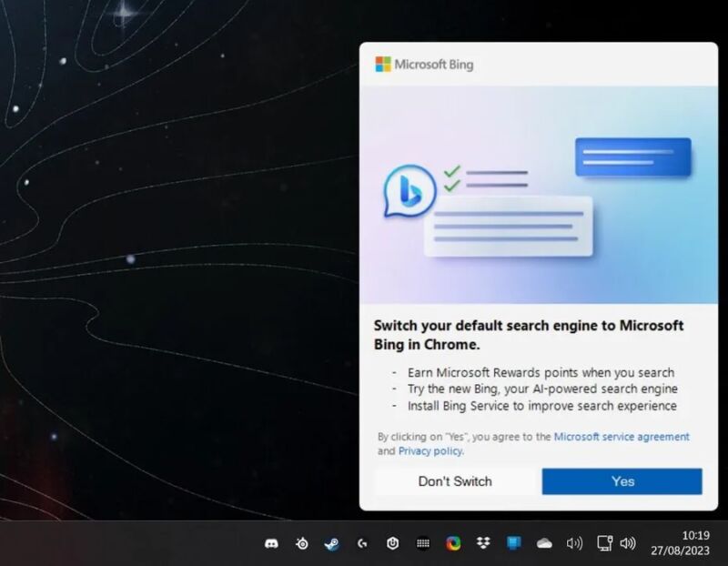
Task: Launch Steam from the taskbar
Action: (x=330, y=543)
